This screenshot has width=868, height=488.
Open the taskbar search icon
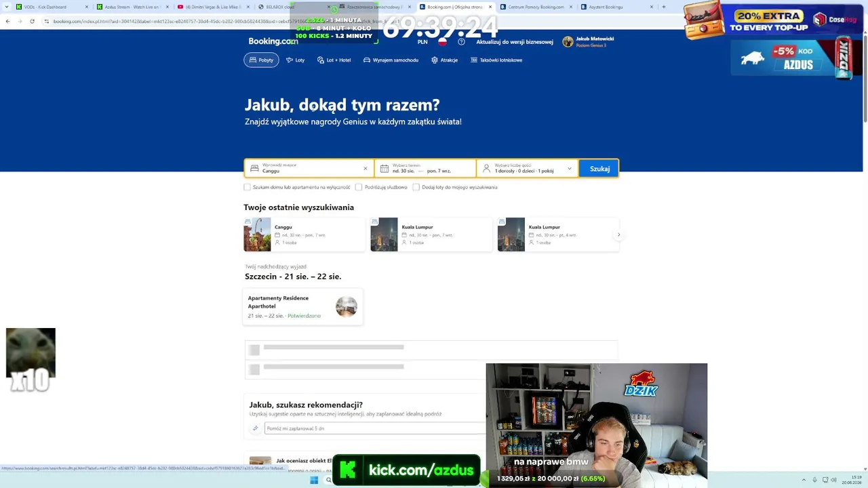tap(328, 480)
